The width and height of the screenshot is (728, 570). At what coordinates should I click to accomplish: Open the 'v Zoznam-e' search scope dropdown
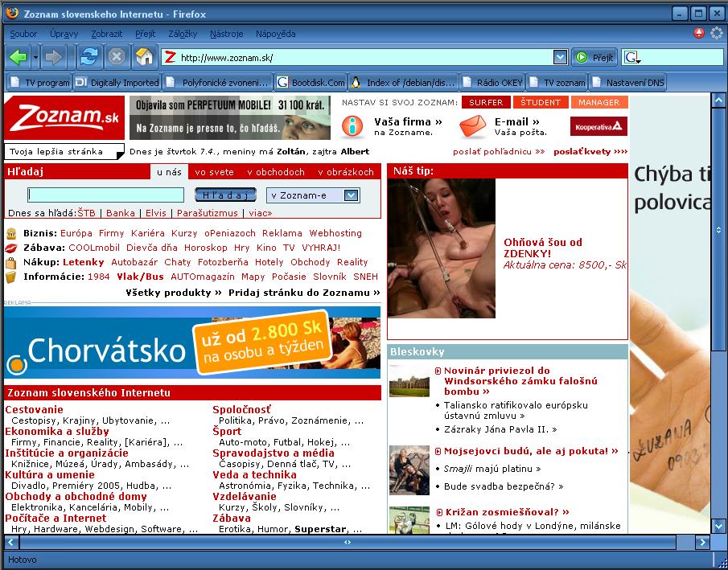tap(351, 195)
